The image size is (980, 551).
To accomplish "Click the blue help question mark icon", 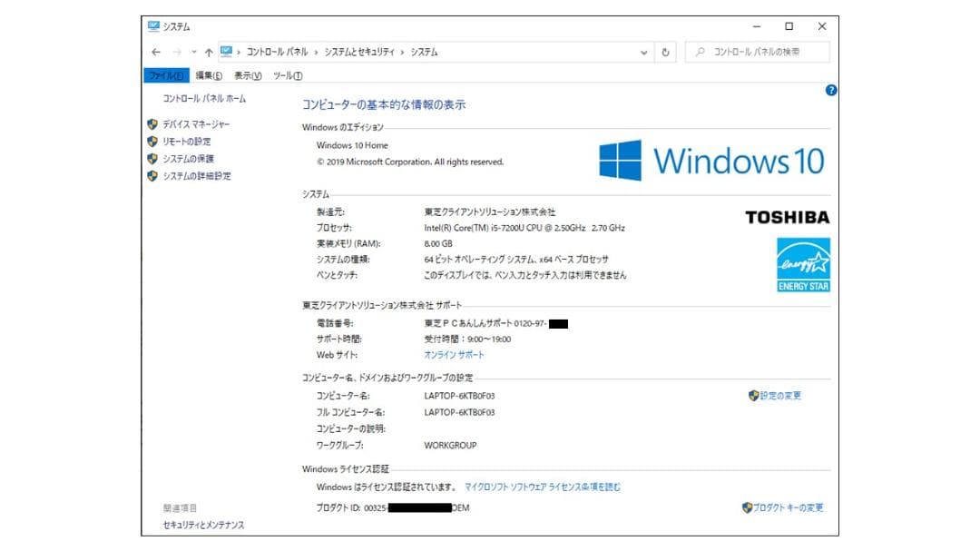I will 830,89.
